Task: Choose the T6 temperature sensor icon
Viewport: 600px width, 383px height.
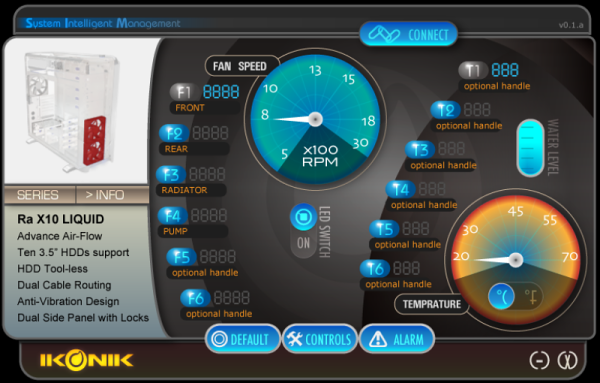Action: (375, 269)
